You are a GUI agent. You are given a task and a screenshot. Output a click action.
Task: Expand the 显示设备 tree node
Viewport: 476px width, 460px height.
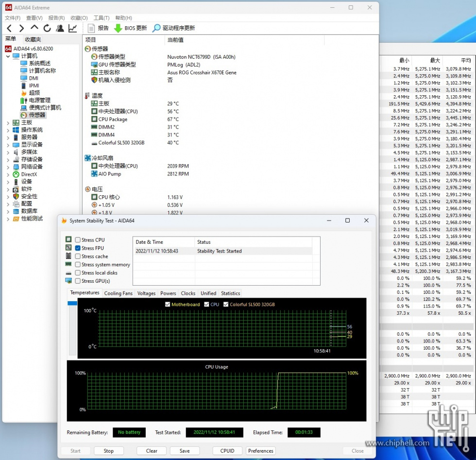[x=8, y=145]
